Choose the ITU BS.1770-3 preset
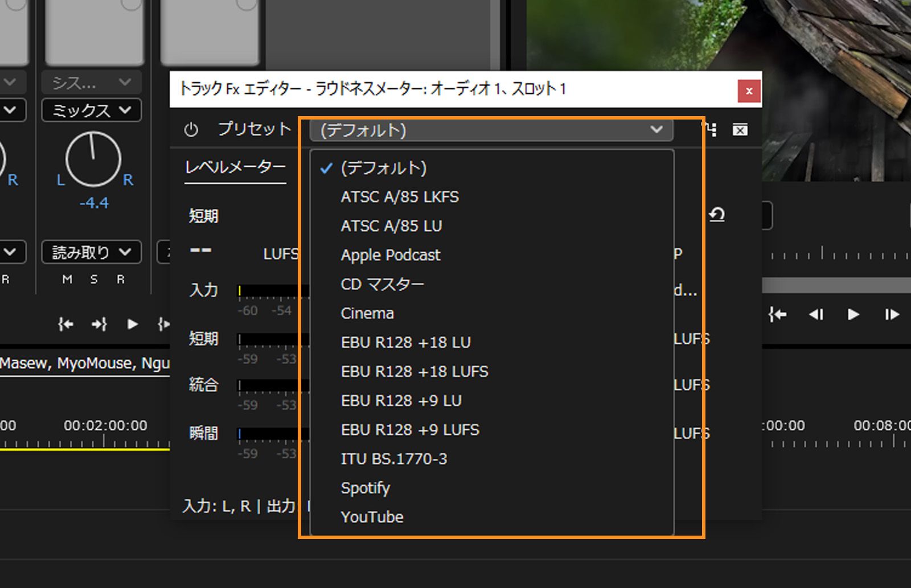 click(x=492, y=459)
